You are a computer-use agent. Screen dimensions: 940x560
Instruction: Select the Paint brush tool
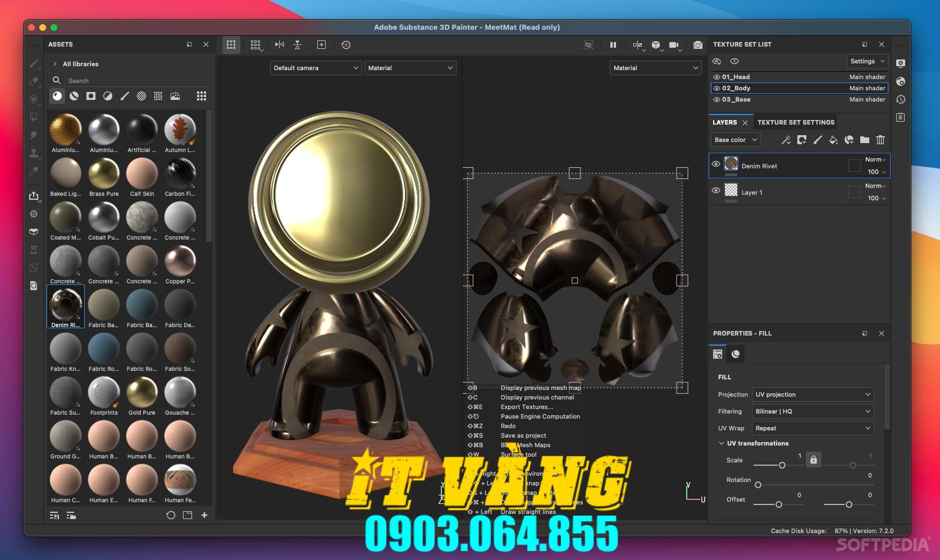[34, 64]
